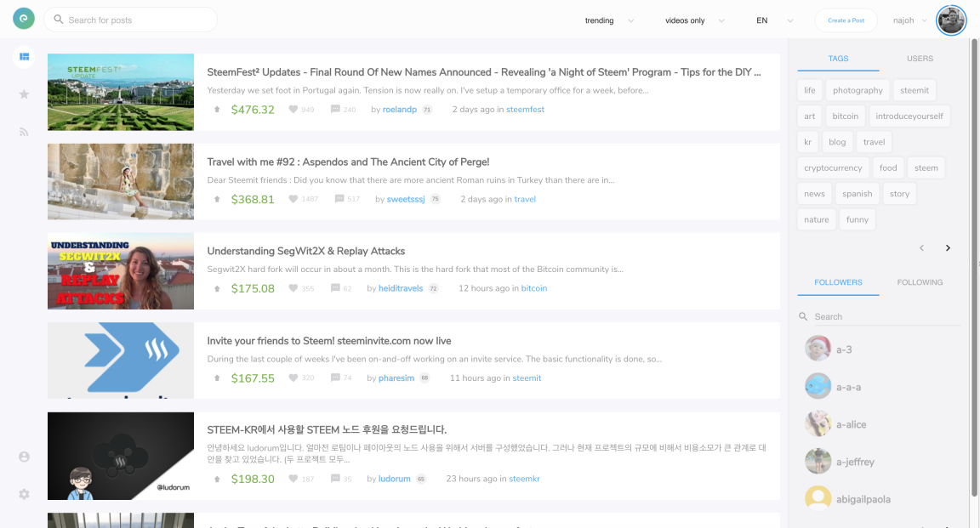Click the followers Search field
This screenshot has height=528, width=980.
point(886,317)
